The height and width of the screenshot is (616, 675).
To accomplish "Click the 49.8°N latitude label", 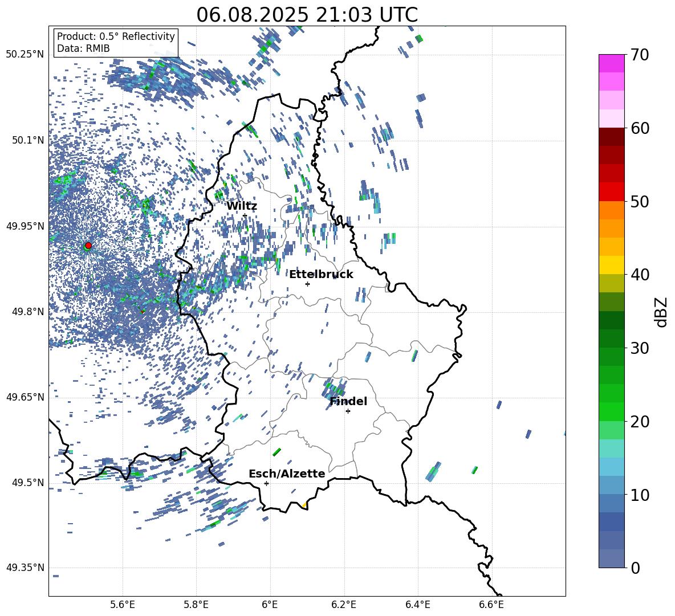I will coord(29,312).
